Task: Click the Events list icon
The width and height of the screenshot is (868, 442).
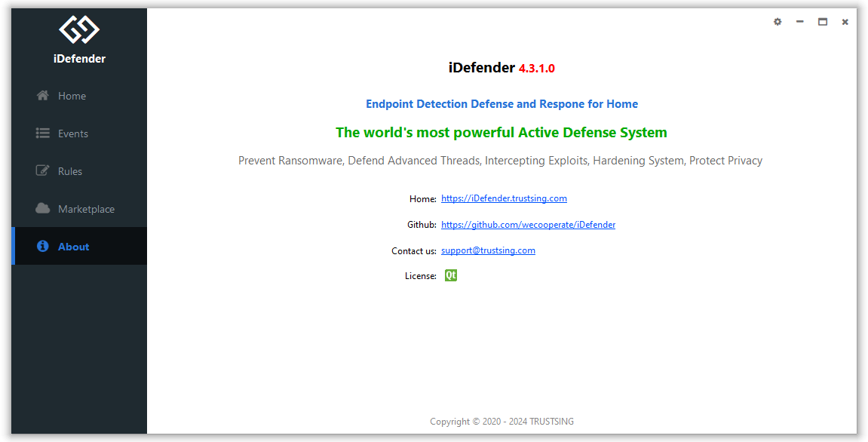Action: point(43,133)
